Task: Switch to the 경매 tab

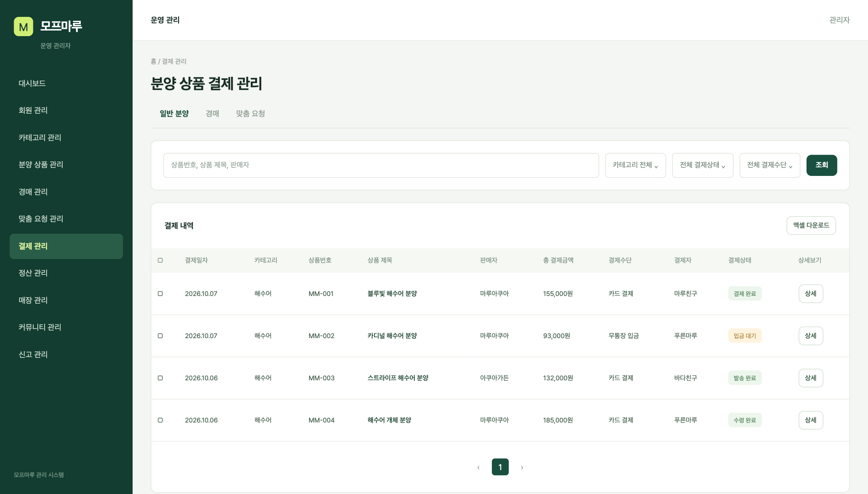Action: (x=212, y=114)
